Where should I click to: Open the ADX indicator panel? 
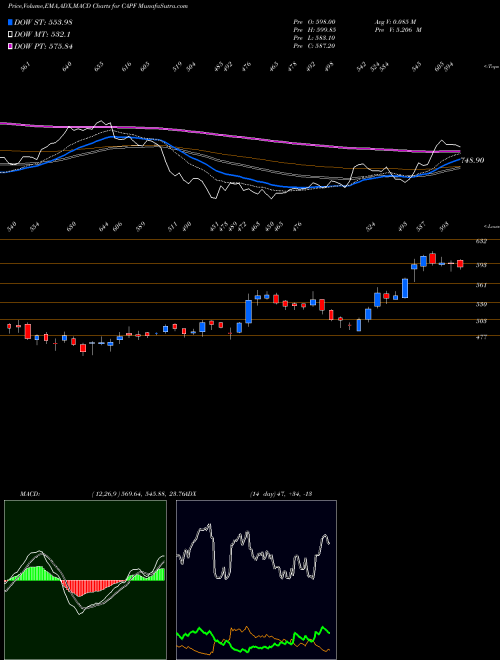click(x=256, y=580)
